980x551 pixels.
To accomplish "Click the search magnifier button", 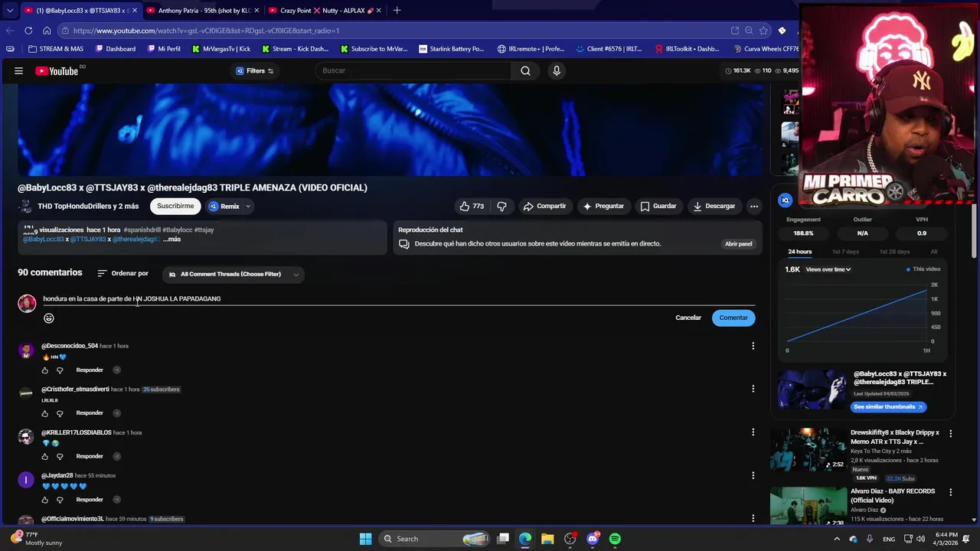I will tap(525, 70).
